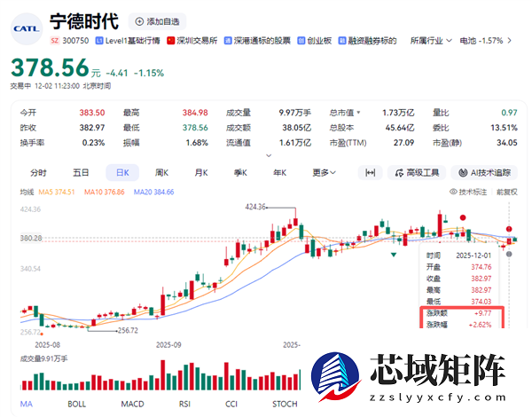This screenshot has width=532, height=417.
Task: Expand the 总市值 dropdown triangle
Action: pos(358,113)
